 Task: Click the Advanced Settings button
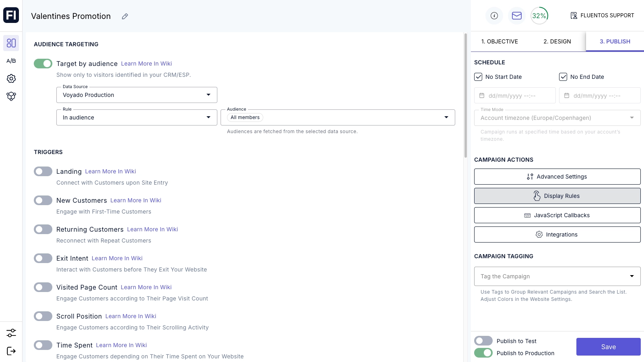coord(557,177)
